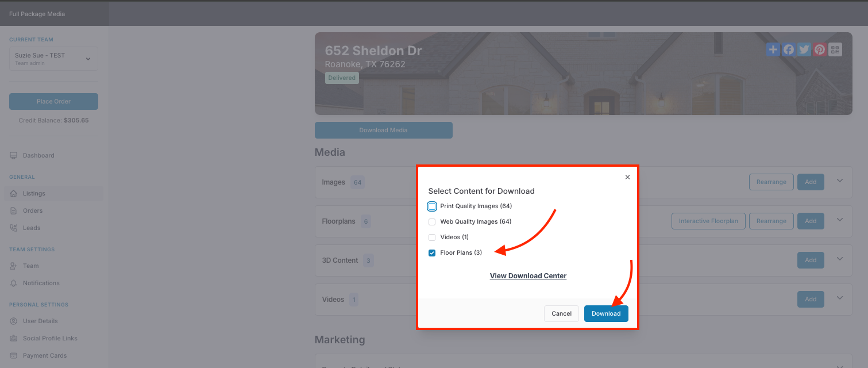The image size is (868, 368).
Task: Click the 652 Sheldon Dr address heading
Action: (373, 51)
